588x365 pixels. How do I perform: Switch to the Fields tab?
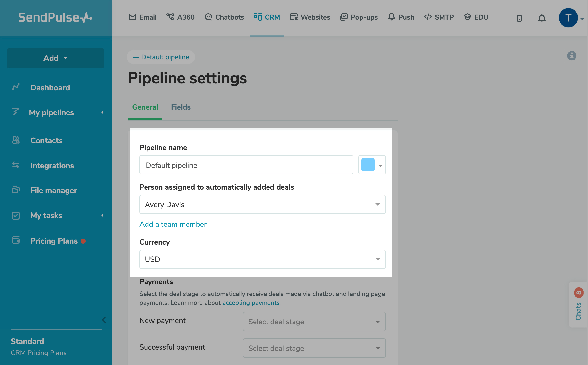tap(181, 107)
